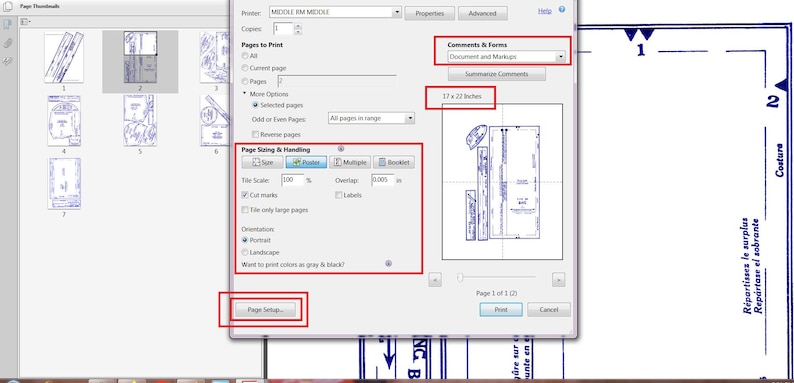Enable the Labels checkbox
The width and height of the screenshot is (794, 383).
click(339, 195)
